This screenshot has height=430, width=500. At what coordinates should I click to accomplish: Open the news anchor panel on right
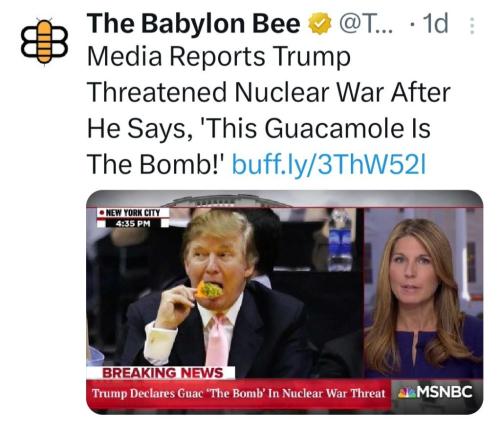click(423, 292)
